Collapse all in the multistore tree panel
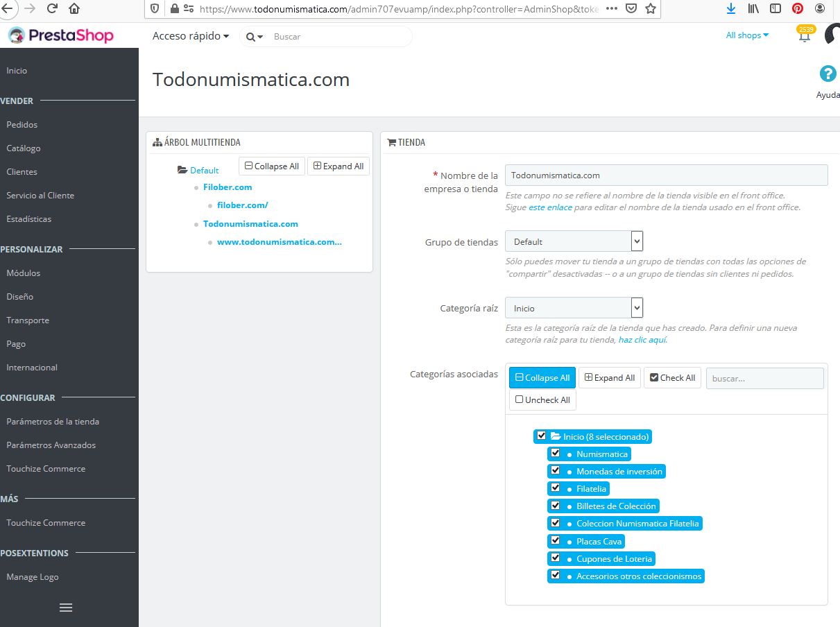The width and height of the screenshot is (840, 627). tap(272, 166)
